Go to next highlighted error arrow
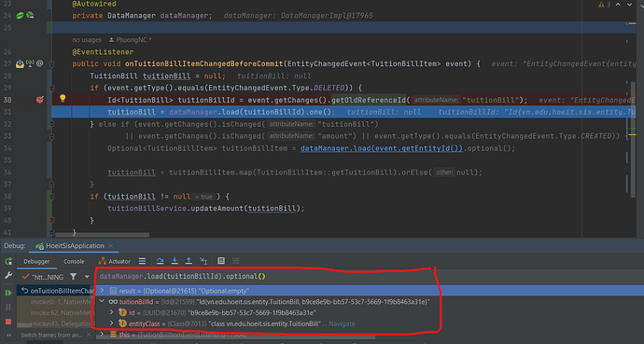The image size is (644, 344). 629,5
